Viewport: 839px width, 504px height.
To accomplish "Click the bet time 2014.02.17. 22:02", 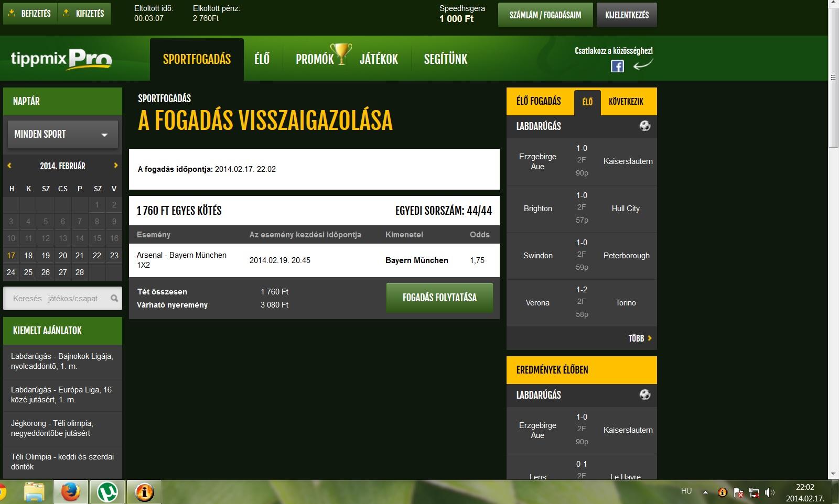I will (245, 169).
